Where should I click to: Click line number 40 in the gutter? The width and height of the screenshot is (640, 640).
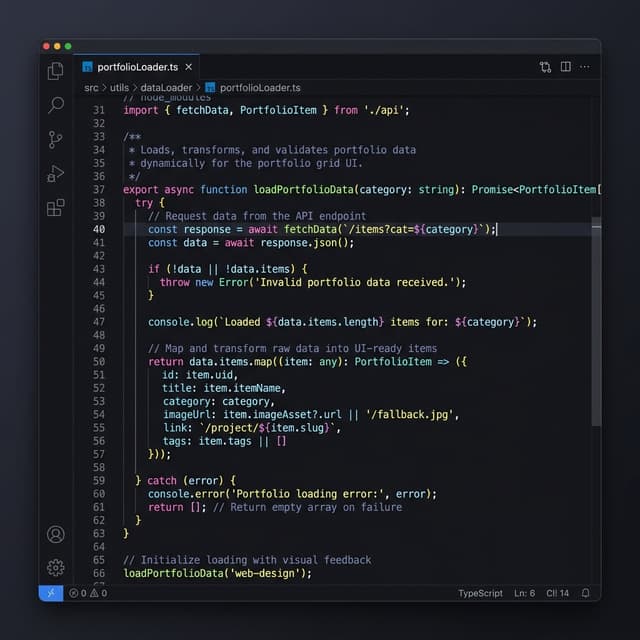(99, 229)
